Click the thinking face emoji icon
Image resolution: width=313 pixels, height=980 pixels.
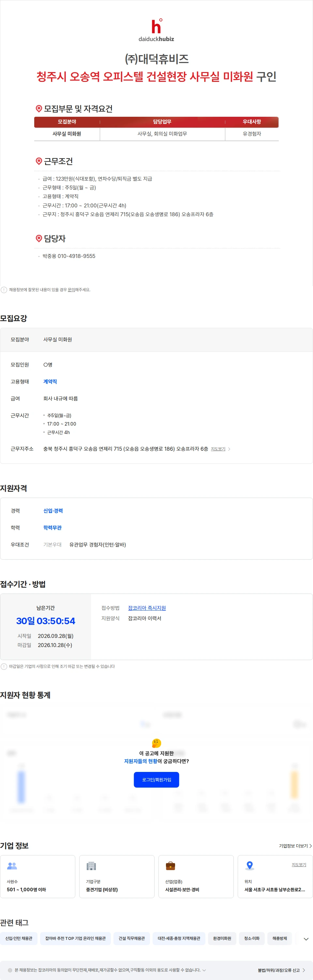[x=156, y=743]
